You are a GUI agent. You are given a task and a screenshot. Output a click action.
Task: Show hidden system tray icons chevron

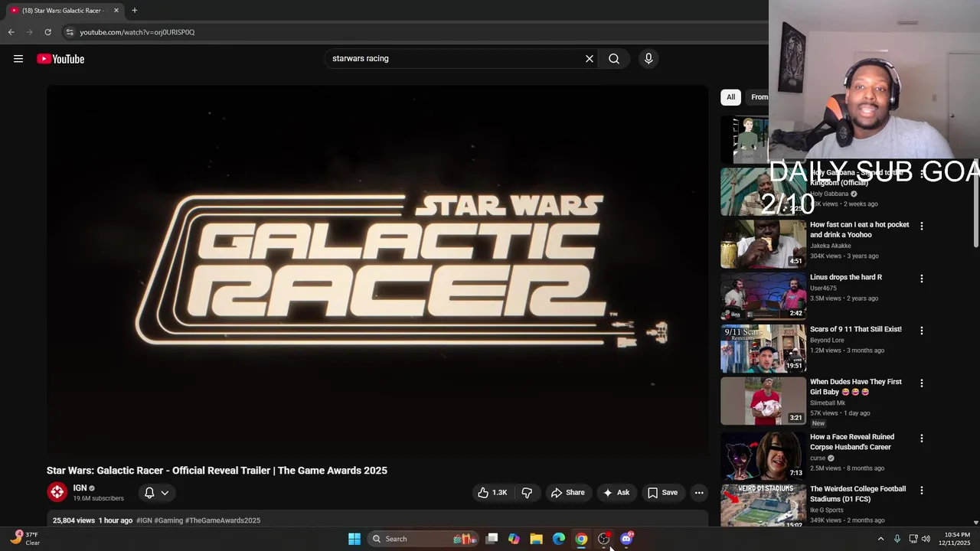point(880,539)
